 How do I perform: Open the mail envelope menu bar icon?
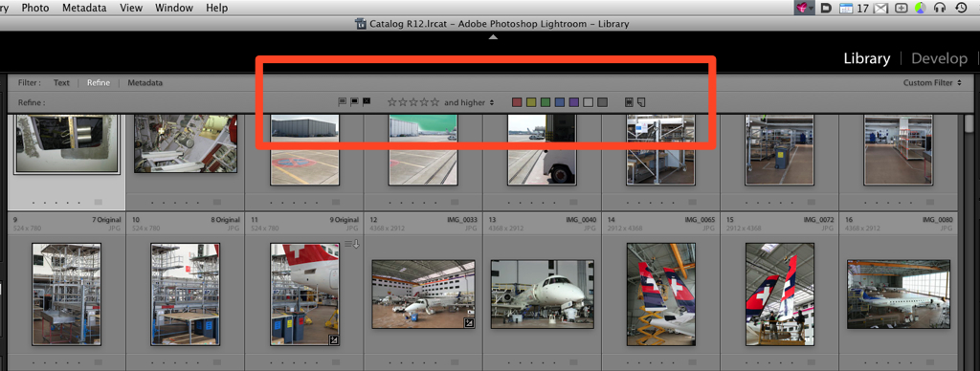click(881, 8)
